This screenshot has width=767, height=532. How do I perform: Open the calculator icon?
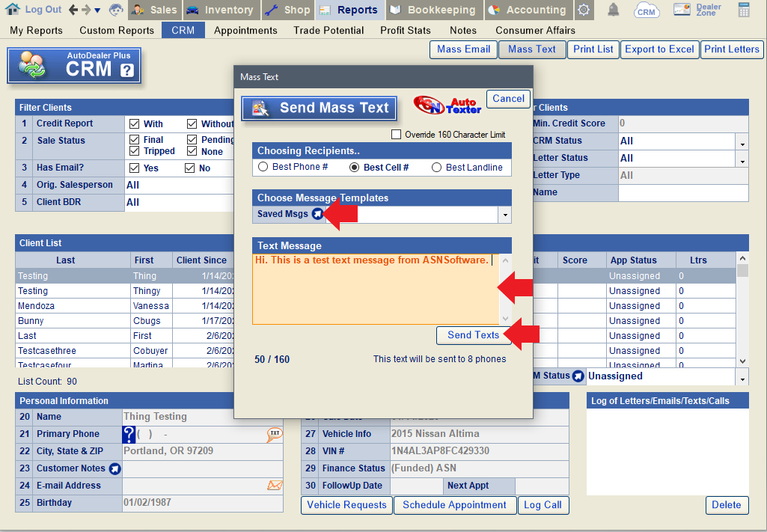pyautogui.click(x=744, y=10)
